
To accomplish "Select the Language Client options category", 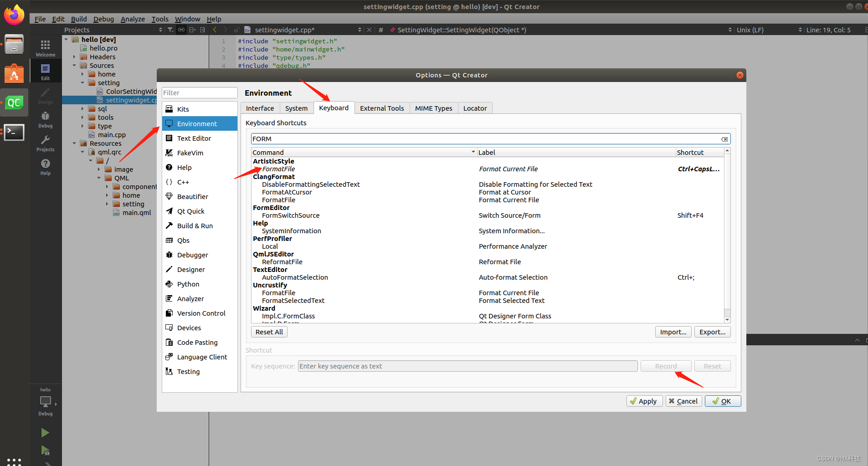I will (x=200, y=357).
